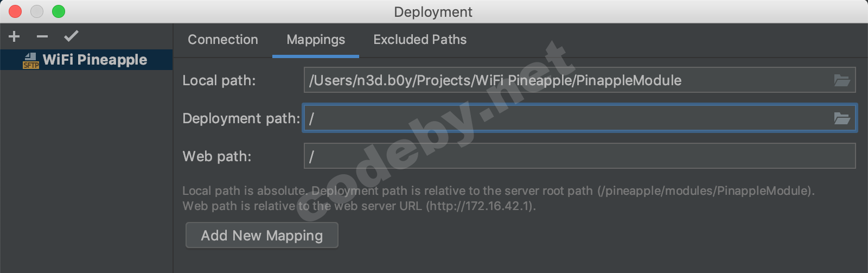Viewport: 868px width, 273px height.
Task: Close the Deployment window
Action: point(15,11)
